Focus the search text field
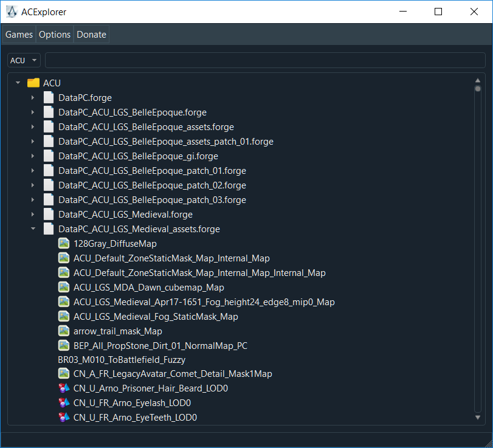493x448 pixels. (x=265, y=60)
